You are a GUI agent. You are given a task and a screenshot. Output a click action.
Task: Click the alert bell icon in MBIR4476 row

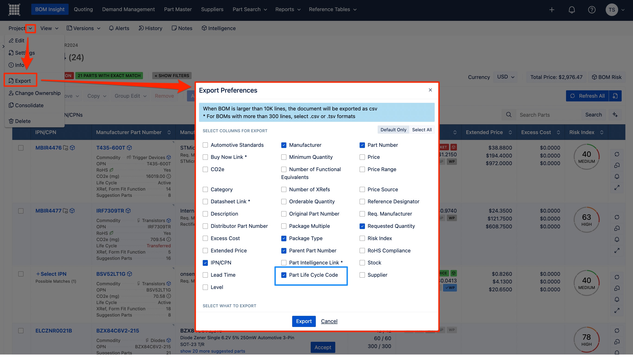(617, 176)
